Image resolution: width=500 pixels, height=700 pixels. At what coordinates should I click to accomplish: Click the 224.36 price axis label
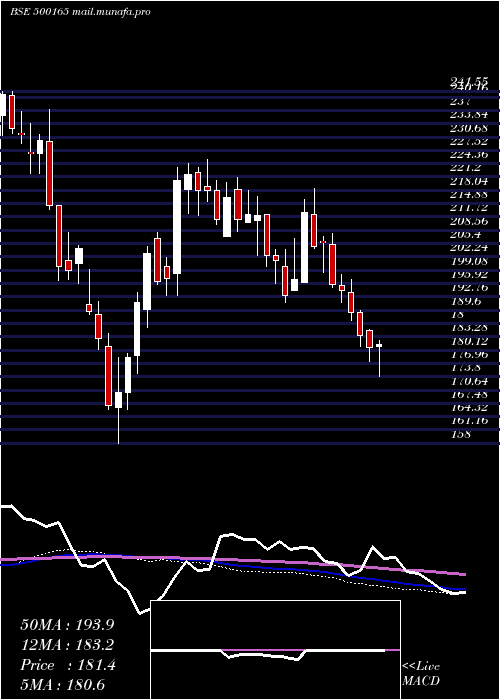tap(468, 154)
